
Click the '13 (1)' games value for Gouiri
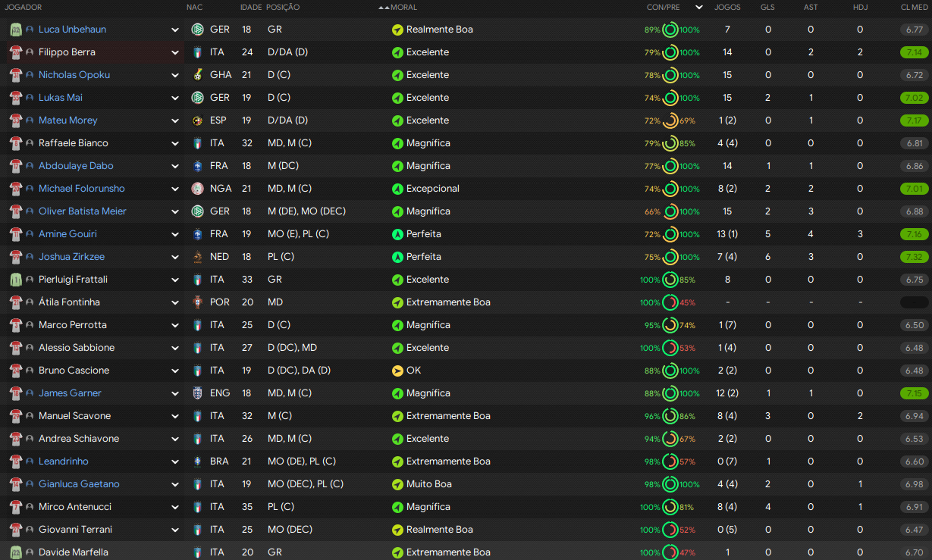pos(727,234)
